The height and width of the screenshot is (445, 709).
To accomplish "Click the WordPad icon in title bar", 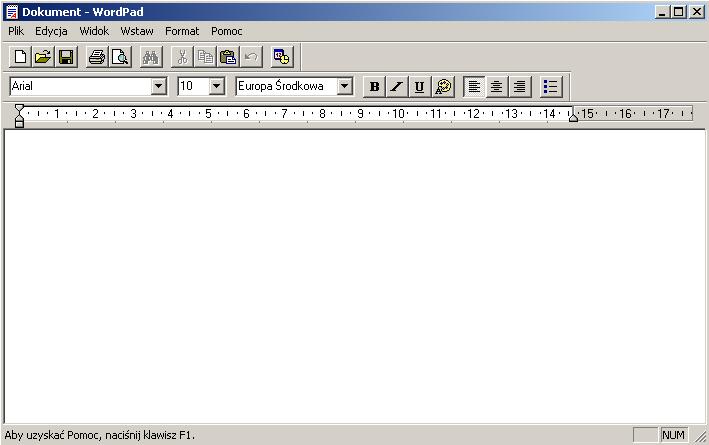I will (x=12, y=12).
